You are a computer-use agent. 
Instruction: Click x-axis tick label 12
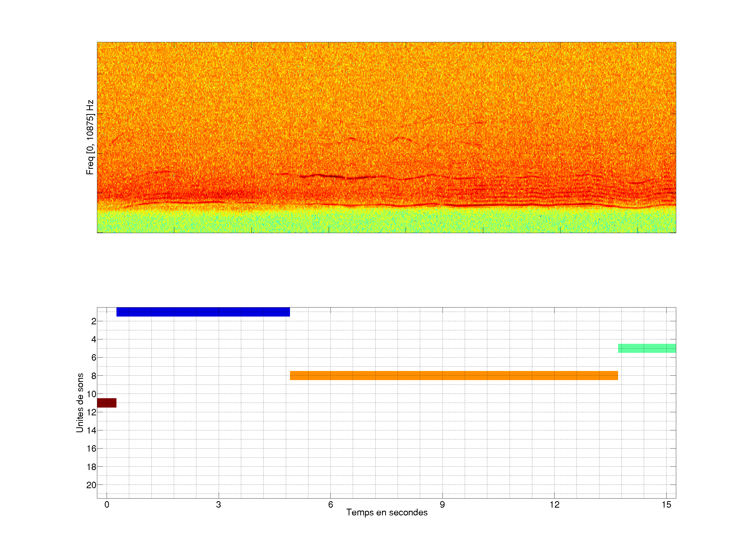554,505
